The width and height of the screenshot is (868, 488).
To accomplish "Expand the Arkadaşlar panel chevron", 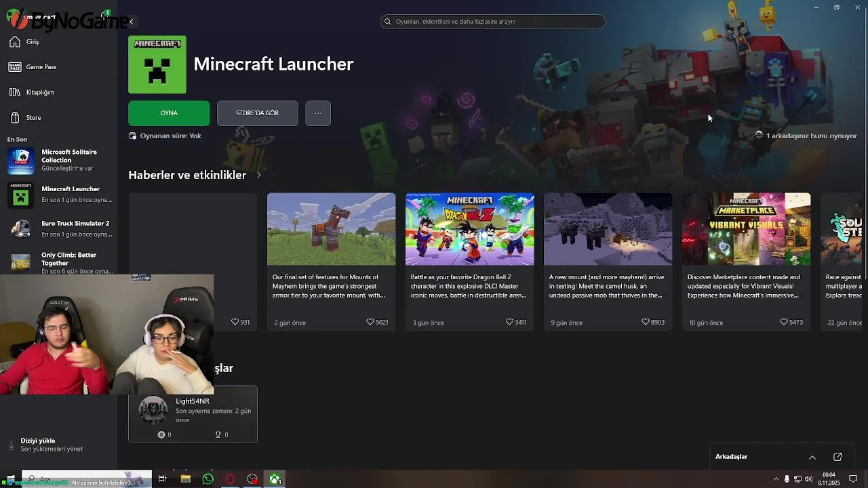I will click(812, 457).
